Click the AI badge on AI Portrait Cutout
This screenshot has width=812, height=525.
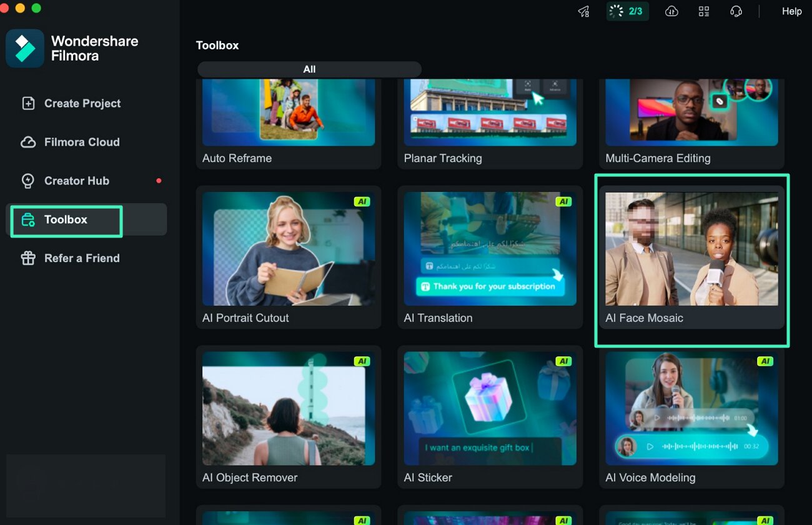[x=362, y=202]
